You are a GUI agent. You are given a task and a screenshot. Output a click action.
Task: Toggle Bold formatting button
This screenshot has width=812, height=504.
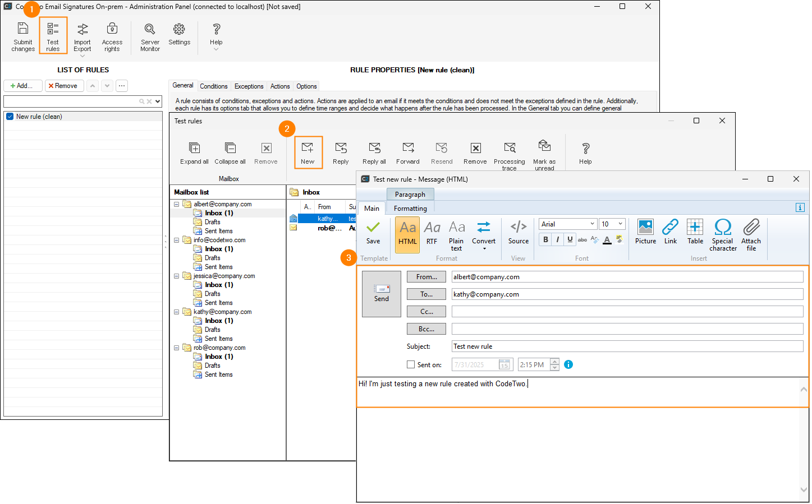[x=545, y=239]
